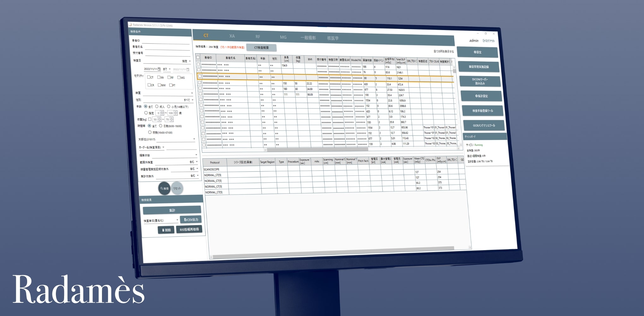Open calendar icon beside the greyed end date
The width and height of the screenshot is (644, 316).
click(x=188, y=70)
